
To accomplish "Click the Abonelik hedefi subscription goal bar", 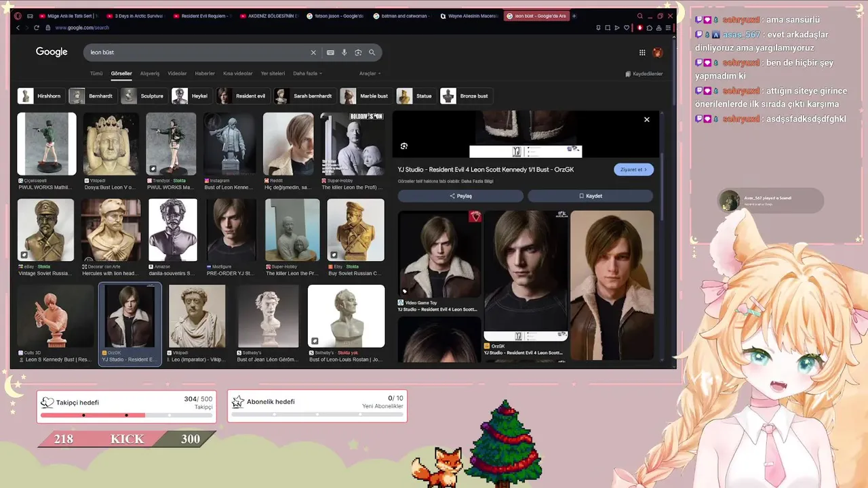I will (317, 415).
